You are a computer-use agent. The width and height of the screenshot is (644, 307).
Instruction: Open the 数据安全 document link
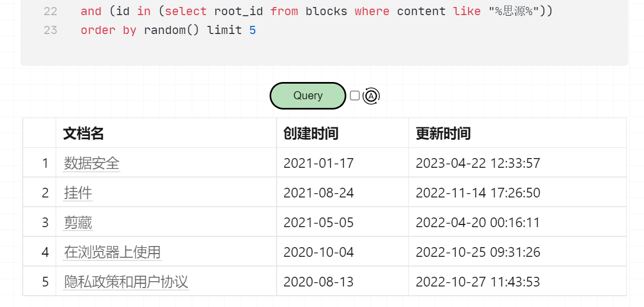[x=92, y=163]
